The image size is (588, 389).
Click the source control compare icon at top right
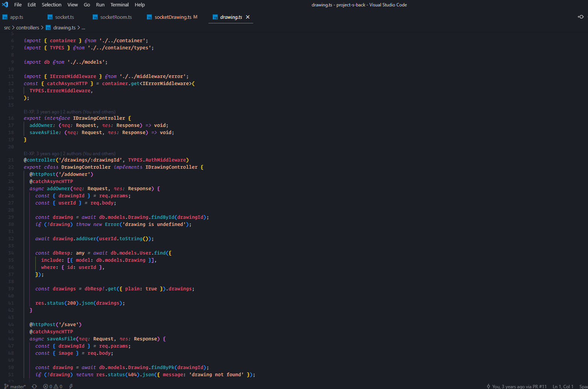pyautogui.click(x=581, y=17)
